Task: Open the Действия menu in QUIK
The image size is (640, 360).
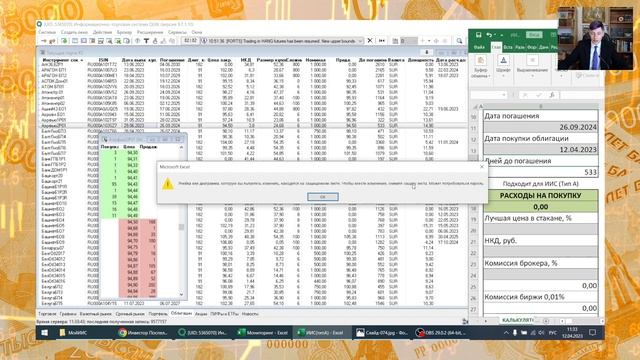Action: tap(102, 32)
